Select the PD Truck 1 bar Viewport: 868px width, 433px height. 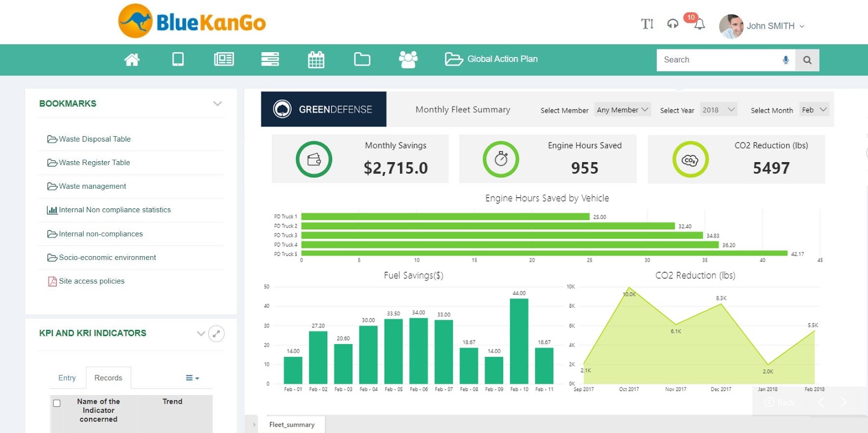click(445, 217)
